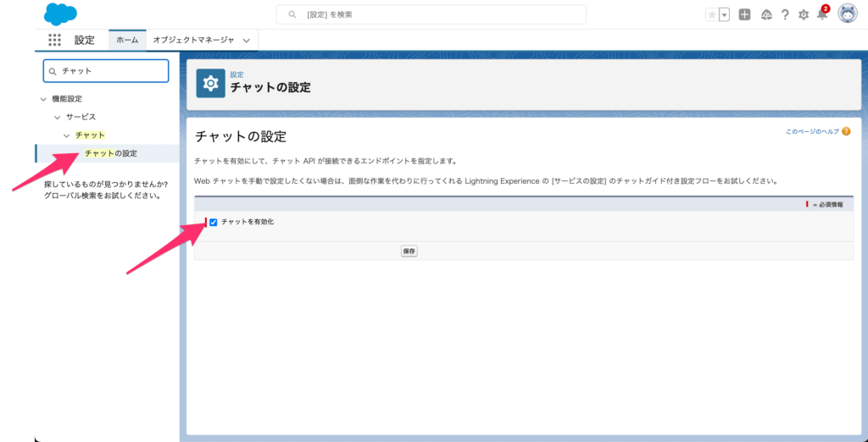Open the notifications bell icon
Viewport: 868px width, 442px height.
pyautogui.click(x=822, y=15)
